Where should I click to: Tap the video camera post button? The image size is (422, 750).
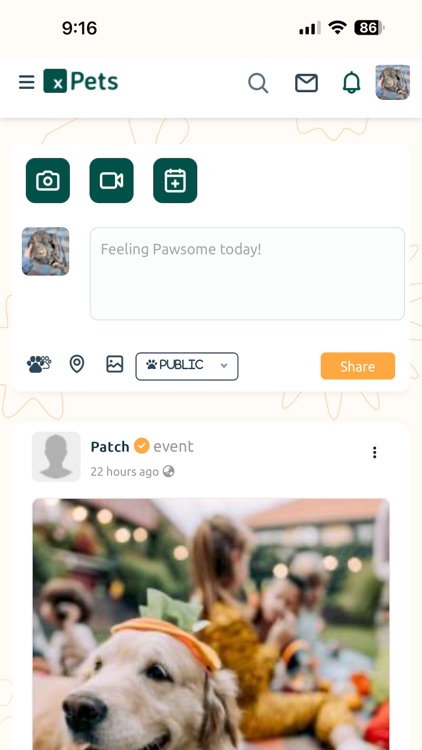111,180
